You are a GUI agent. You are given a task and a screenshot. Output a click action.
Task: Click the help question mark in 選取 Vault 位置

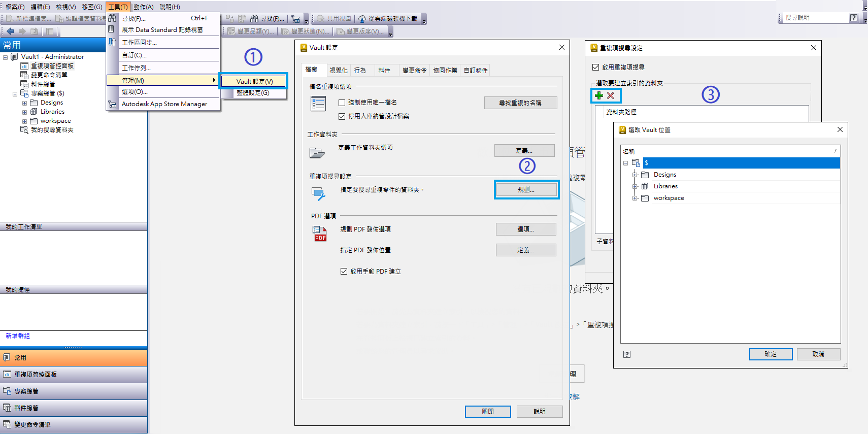click(x=627, y=354)
